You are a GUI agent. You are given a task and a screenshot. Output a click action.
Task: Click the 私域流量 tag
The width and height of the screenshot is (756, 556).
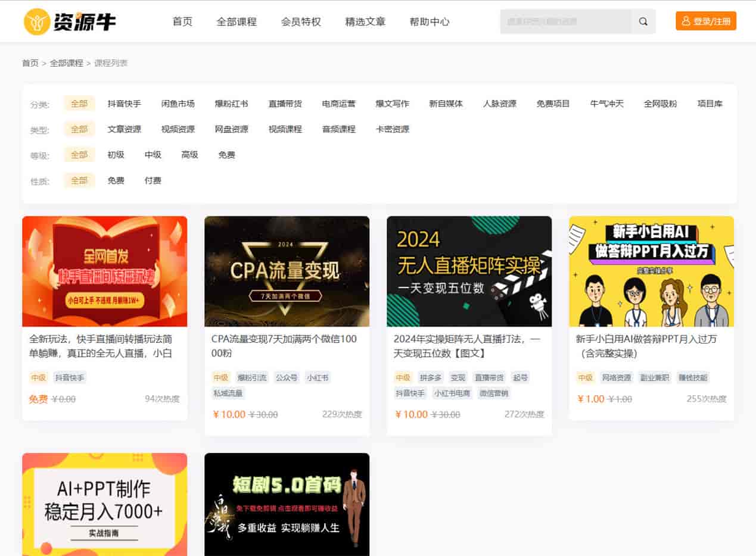click(228, 393)
